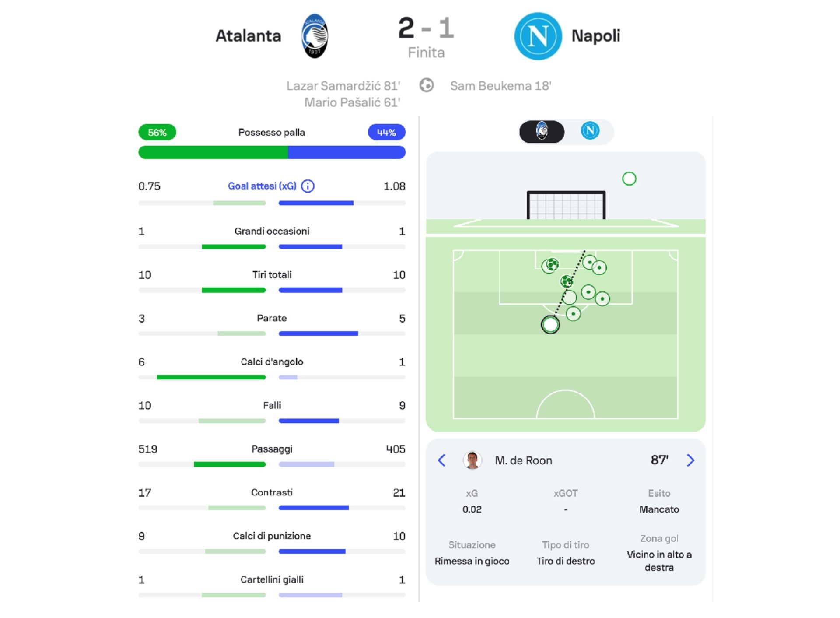
Task: Click the Possesso palla progress bar
Action: (x=272, y=152)
